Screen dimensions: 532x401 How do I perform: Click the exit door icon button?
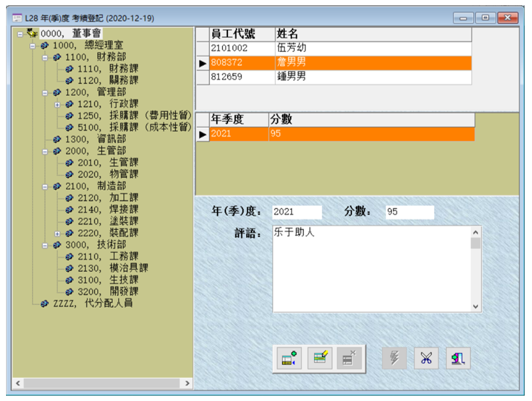[x=458, y=358]
